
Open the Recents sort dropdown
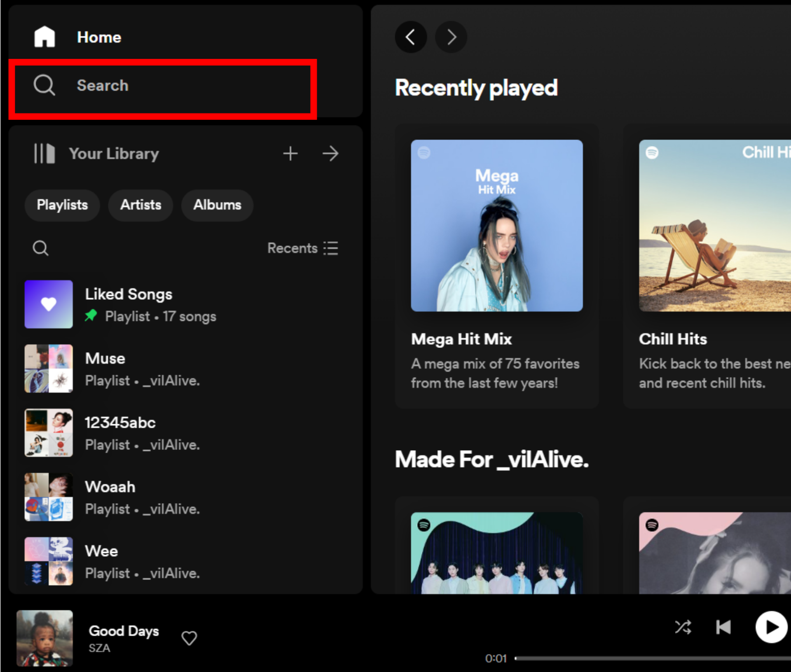pos(303,248)
